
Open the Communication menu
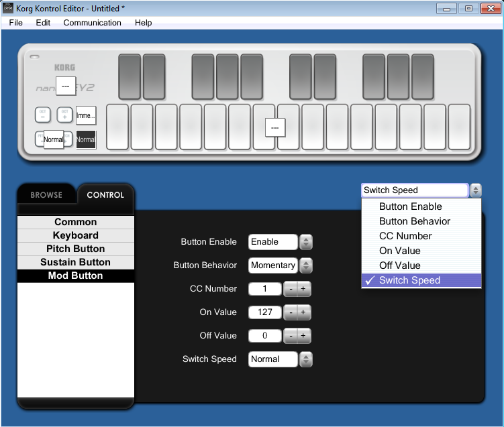click(92, 23)
